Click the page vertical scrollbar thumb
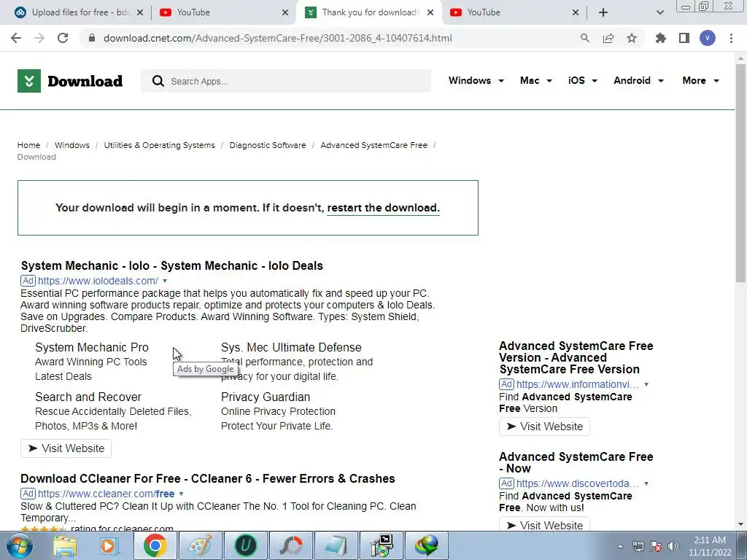The image size is (747, 560). point(740,174)
